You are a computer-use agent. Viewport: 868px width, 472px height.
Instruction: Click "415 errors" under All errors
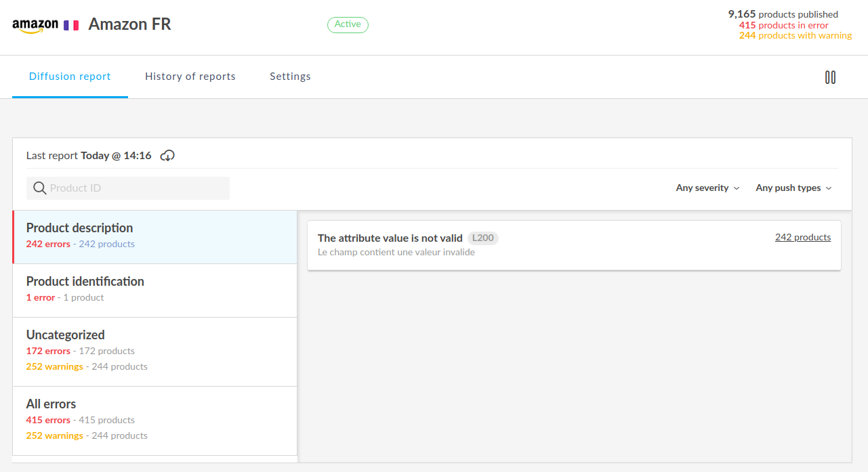tap(48, 421)
